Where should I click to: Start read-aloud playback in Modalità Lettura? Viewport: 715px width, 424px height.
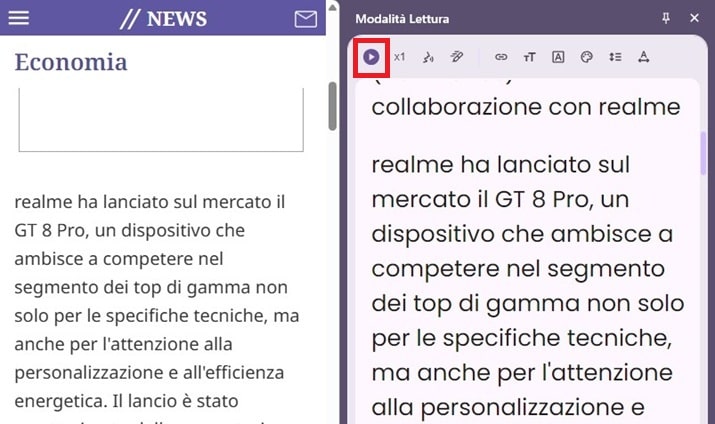pos(371,57)
